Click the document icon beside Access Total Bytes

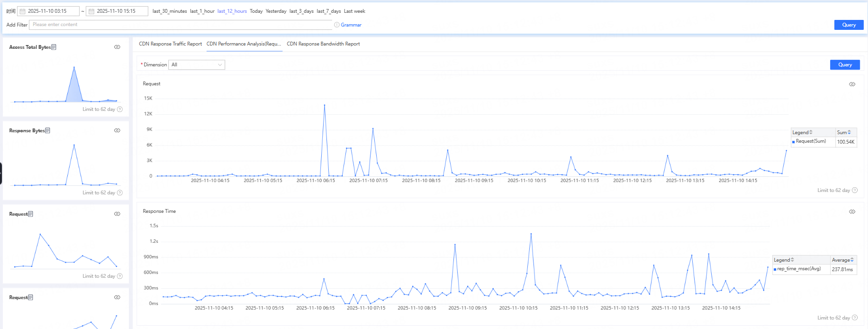tap(54, 47)
